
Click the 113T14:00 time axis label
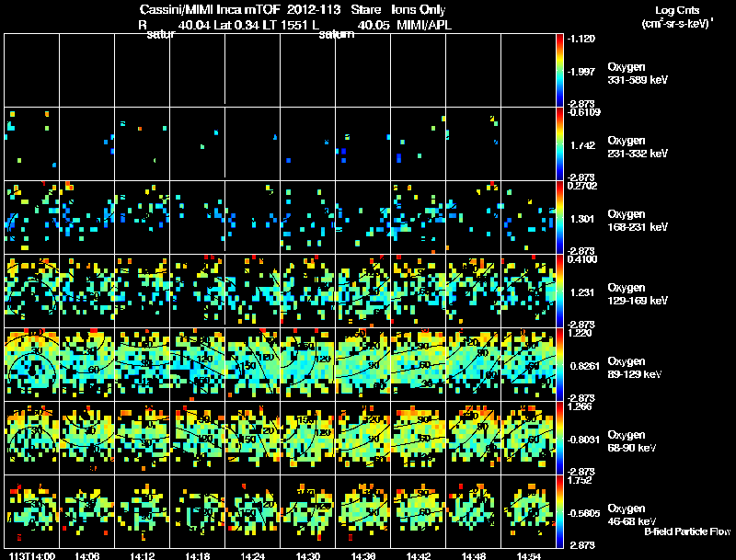pos(32,555)
